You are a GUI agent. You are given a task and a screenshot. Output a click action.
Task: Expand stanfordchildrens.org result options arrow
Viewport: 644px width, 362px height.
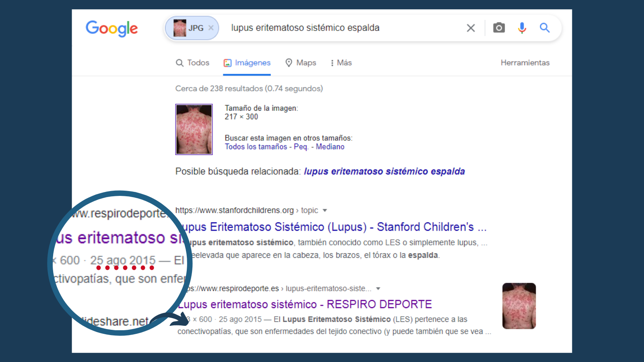point(325,210)
